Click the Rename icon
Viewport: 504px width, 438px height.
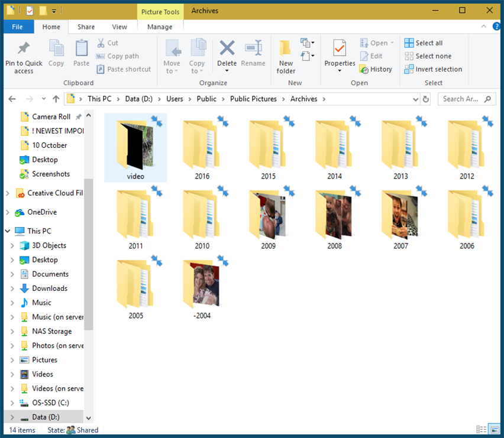(x=253, y=48)
